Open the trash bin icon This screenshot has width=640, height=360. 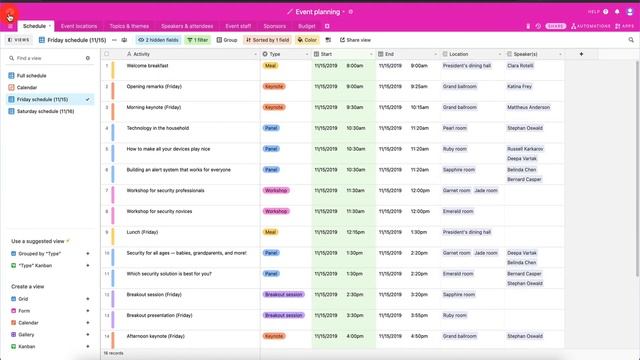528,26
